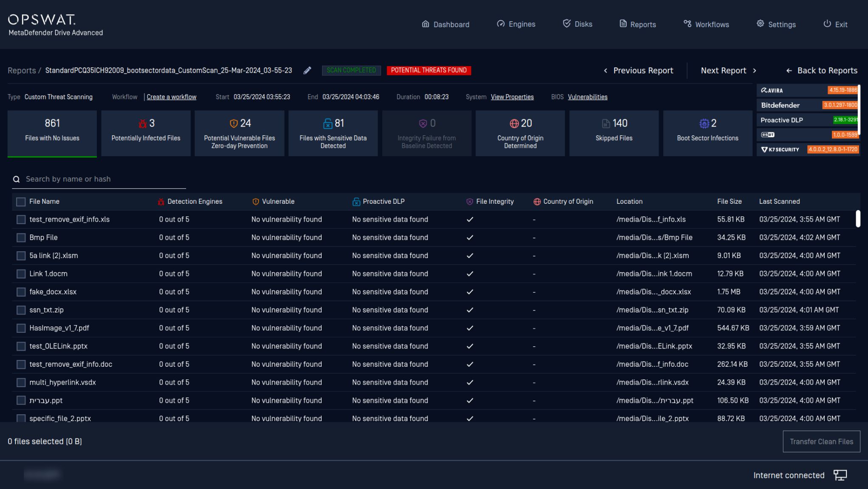The width and height of the screenshot is (868, 489).
Task: Check the select-all checkbox in File Name header
Action: (x=21, y=202)
